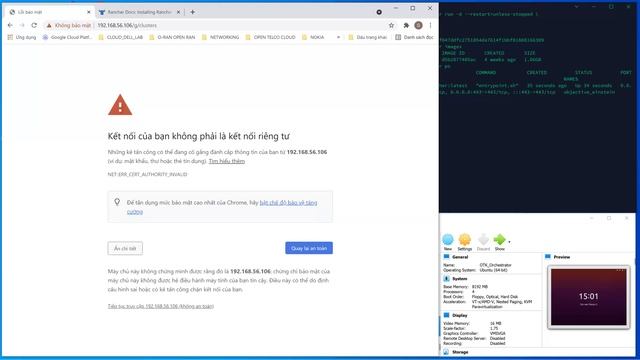Viewport: 640px width, 360px height.
Task: Open Chrome's three-dot menu
Action: pos(430,25)
